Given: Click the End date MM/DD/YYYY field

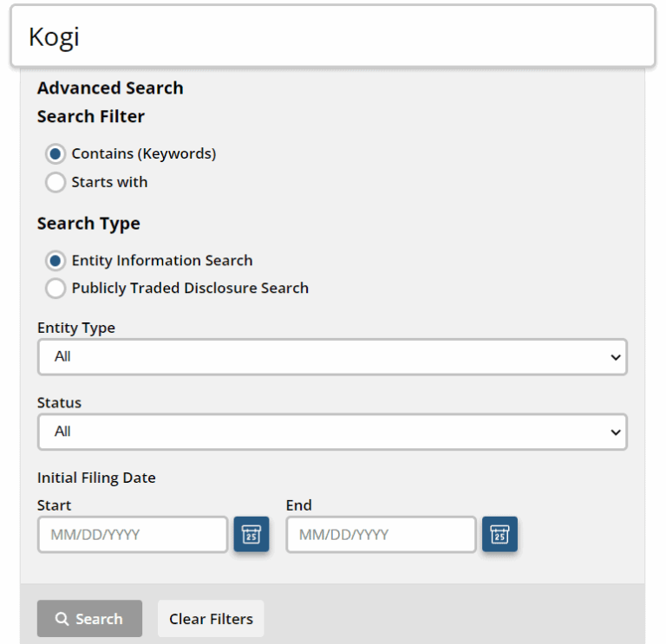Looking at the screenshot, I should [x=381, y=535].
